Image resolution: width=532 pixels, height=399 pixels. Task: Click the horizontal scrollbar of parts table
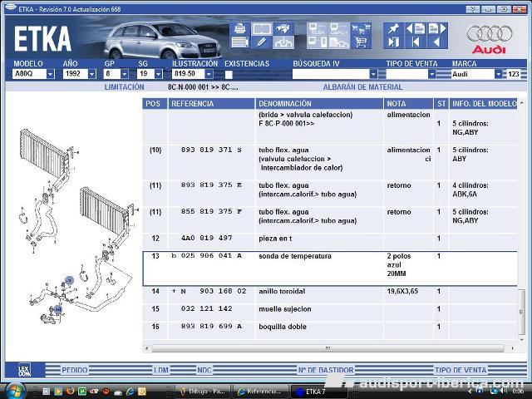pos(328,348)
